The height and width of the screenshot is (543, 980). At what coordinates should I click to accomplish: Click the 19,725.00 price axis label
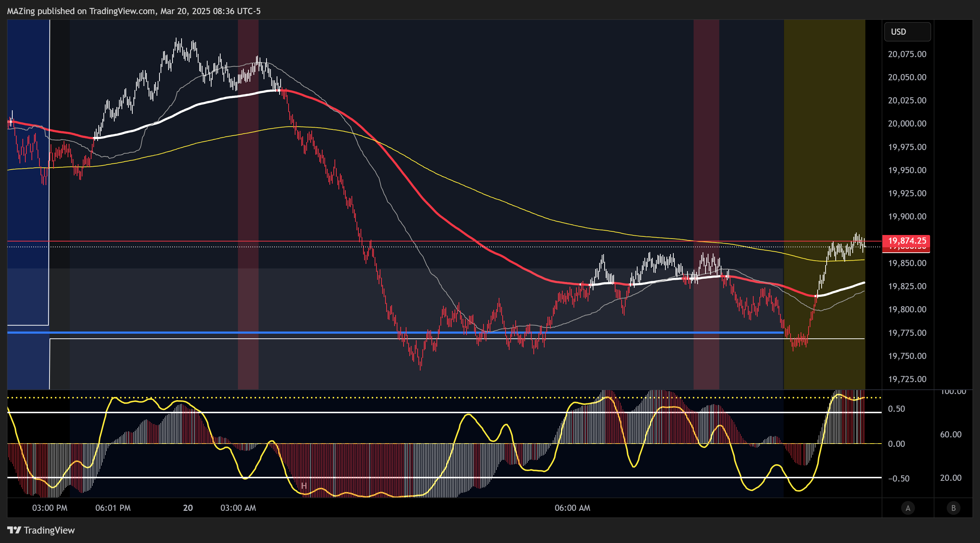[907, 380]
